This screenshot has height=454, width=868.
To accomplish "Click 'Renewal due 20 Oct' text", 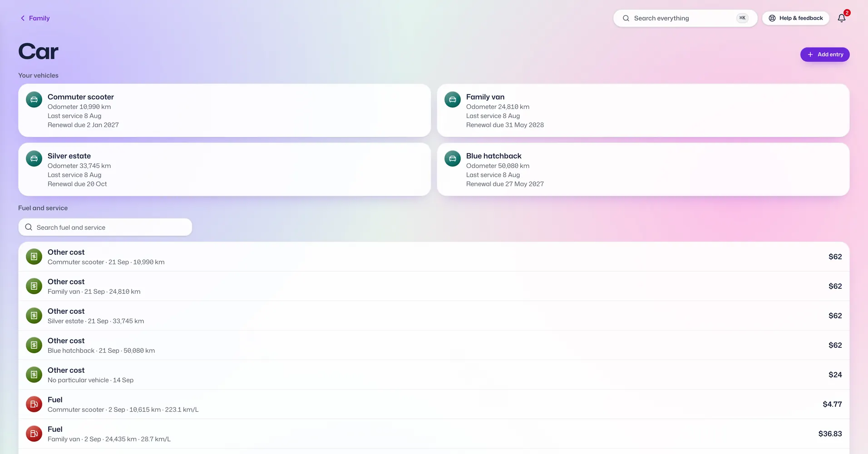I will (77, 184).
